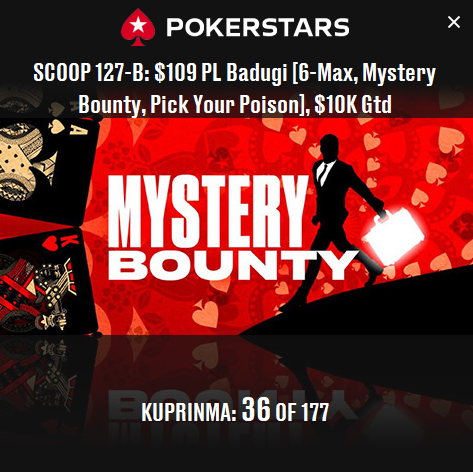The image size is (473, 472).
Task: Click the mirrored banner reflection at the bottom
Action: (x=236, y=383)
